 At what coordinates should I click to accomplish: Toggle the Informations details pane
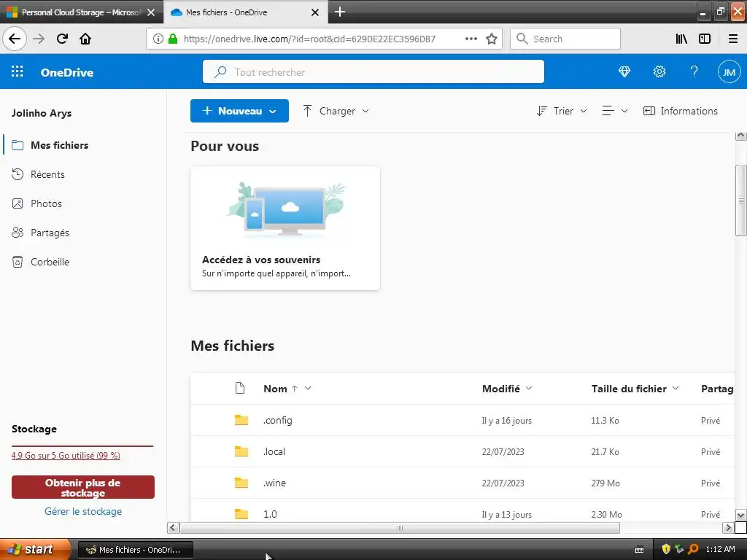coord(681,111)
